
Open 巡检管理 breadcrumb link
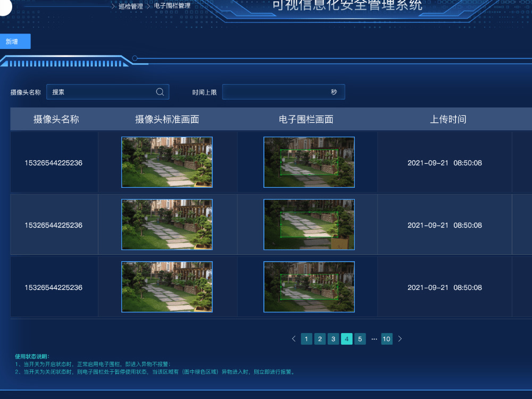[x=131, y=6]
